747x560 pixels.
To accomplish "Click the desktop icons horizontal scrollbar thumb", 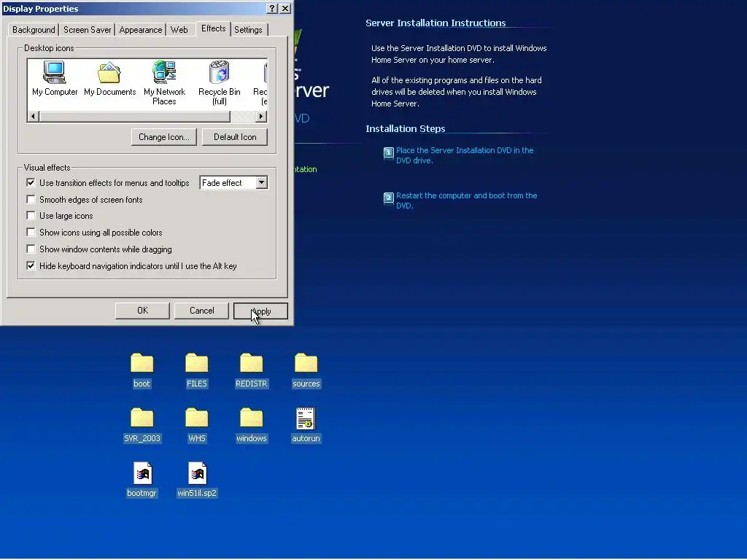I will tap(134, 116).
